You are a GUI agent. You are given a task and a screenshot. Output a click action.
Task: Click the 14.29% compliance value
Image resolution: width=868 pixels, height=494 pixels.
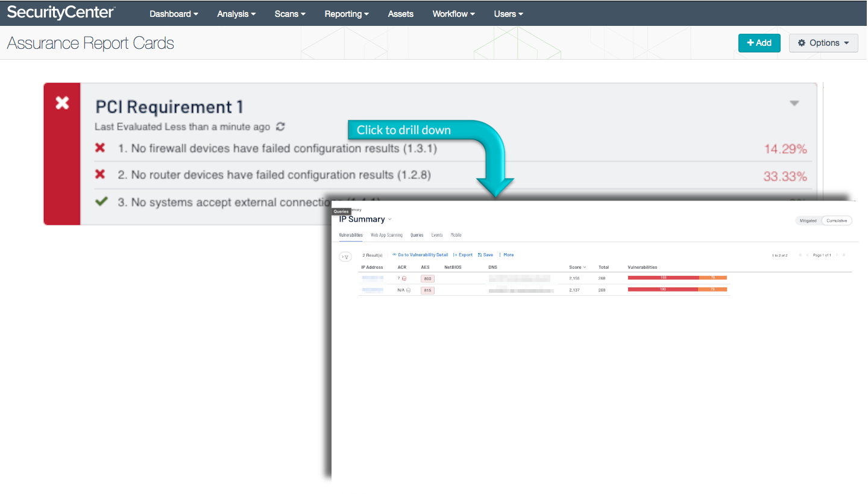(785, 149)
